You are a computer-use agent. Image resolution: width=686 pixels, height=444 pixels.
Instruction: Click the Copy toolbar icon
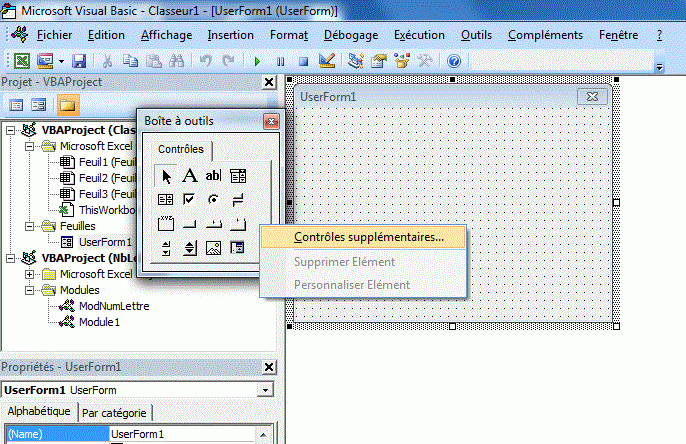tap(130, 61)
